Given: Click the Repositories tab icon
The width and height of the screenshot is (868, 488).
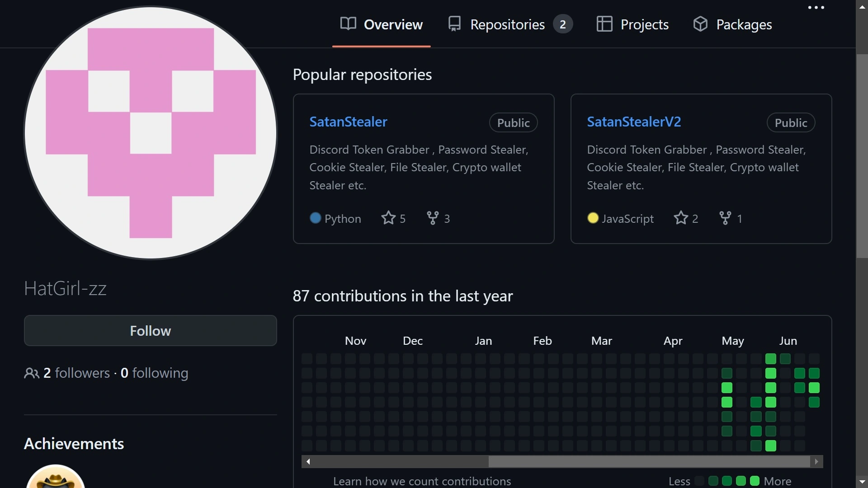Looking at the screenshot, I should pos(455,24).
